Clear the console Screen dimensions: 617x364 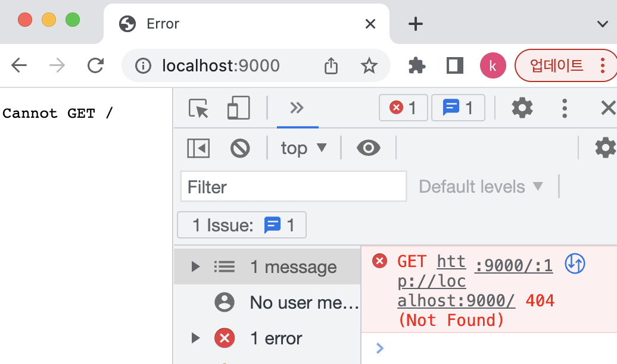[x=240, y=148]
